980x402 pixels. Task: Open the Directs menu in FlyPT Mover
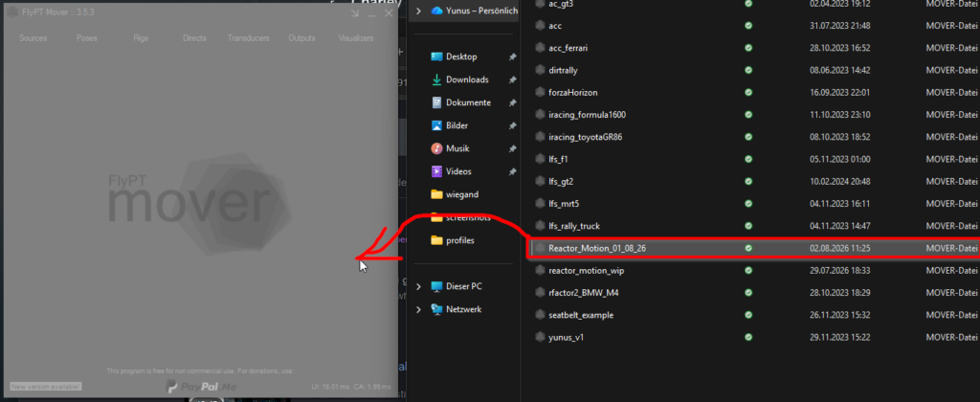[x=194, y=38]
